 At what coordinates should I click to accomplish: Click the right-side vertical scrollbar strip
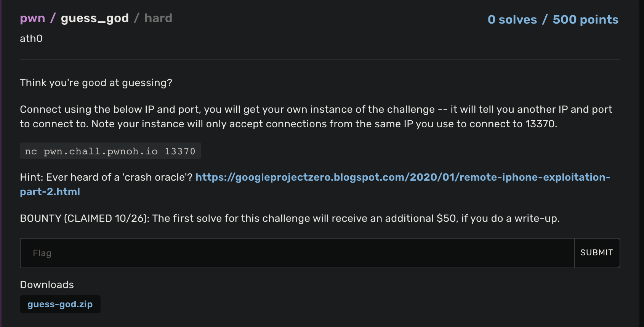coord(641,163)
